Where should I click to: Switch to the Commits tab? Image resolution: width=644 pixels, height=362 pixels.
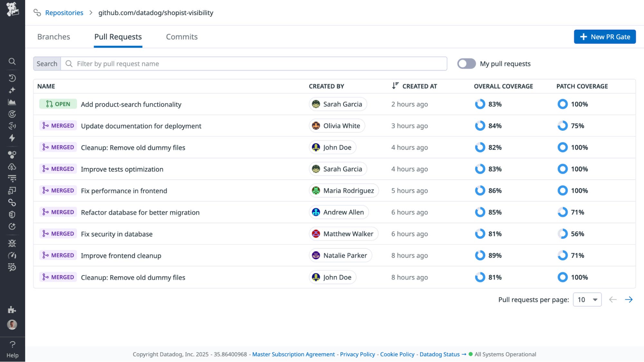pos(181,37)
